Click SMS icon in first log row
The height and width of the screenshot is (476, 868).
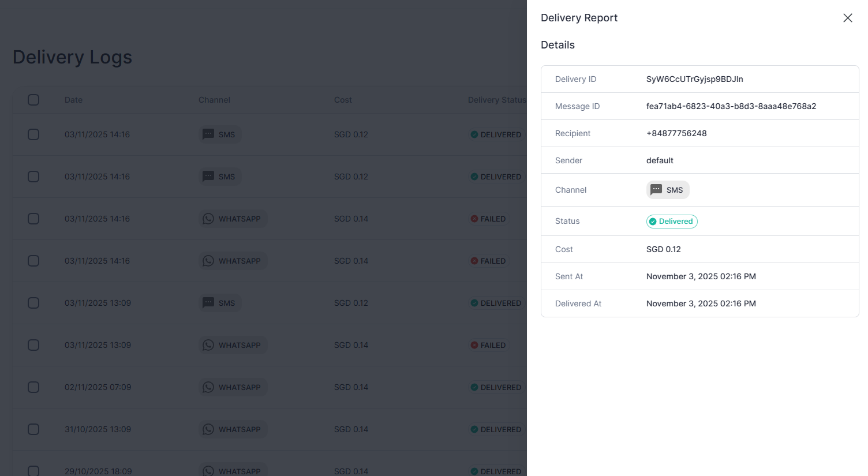point(208,134)
